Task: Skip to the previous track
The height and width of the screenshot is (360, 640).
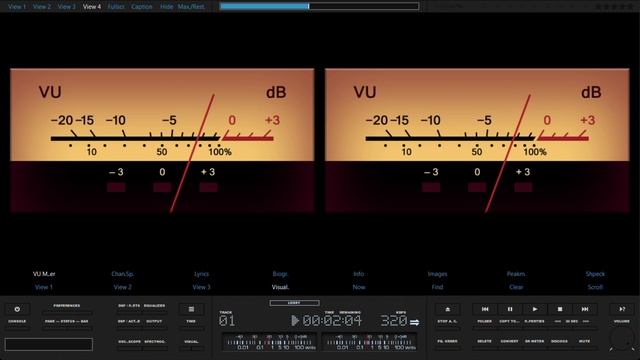Action: click(x=485, y=309)
